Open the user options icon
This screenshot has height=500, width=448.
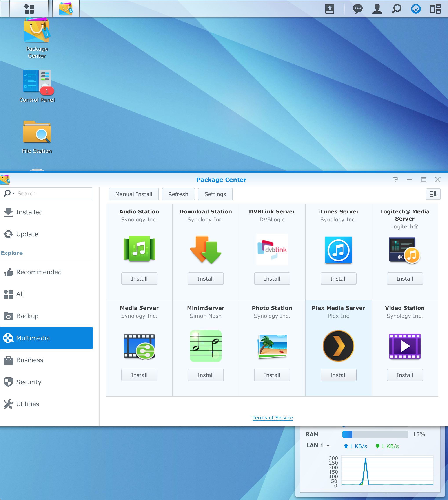click(377, 9)
